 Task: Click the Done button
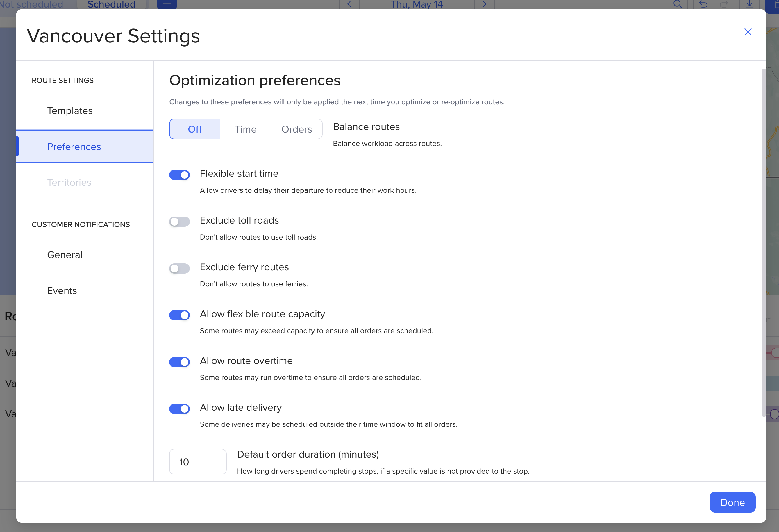732,502
